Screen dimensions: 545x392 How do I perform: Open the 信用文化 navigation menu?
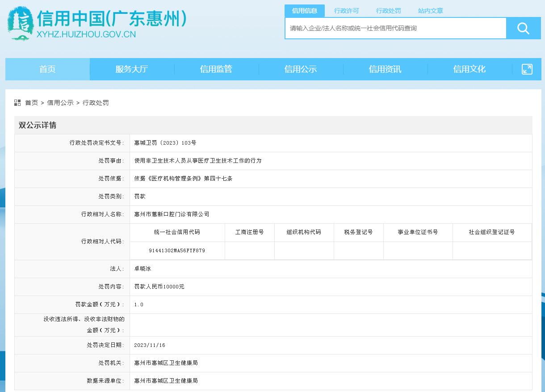(470, 69)
